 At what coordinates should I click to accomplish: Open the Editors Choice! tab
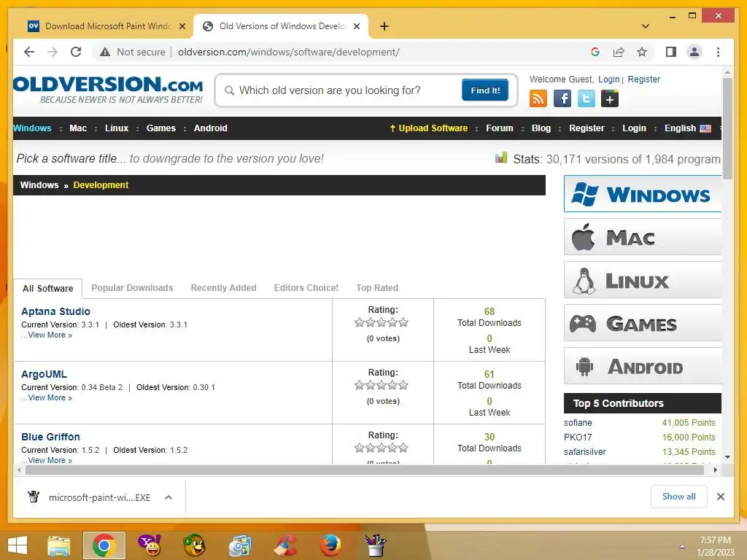pyautogui.click(x=306, y=287)
